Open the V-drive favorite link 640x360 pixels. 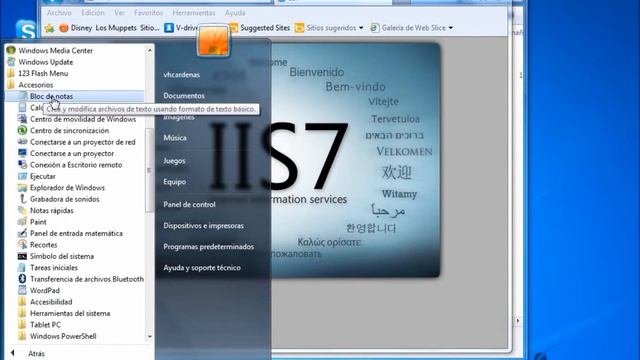(x=181, y=28)
